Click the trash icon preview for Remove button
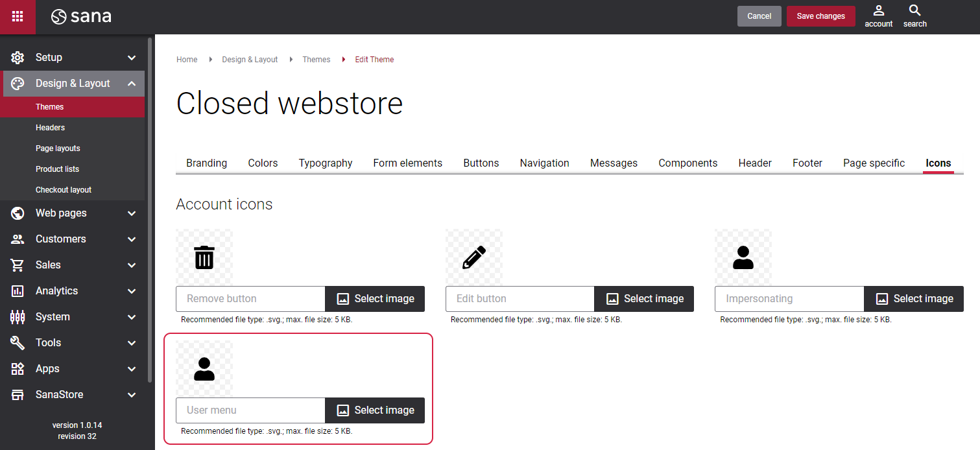 coord(204,257)
